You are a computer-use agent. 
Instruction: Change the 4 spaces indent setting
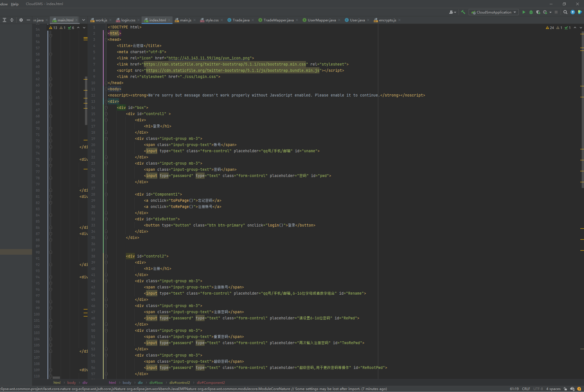(553, 389)
